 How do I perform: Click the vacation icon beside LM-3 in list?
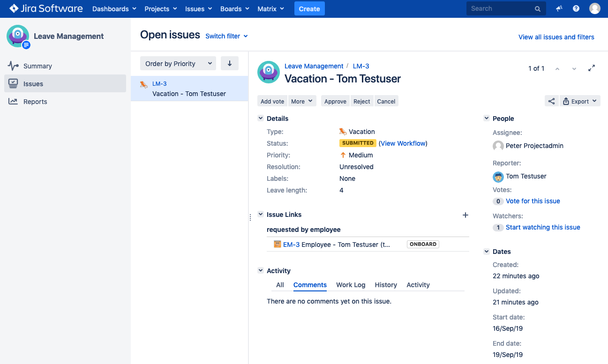pyautogui.click(x=144, y=84)
